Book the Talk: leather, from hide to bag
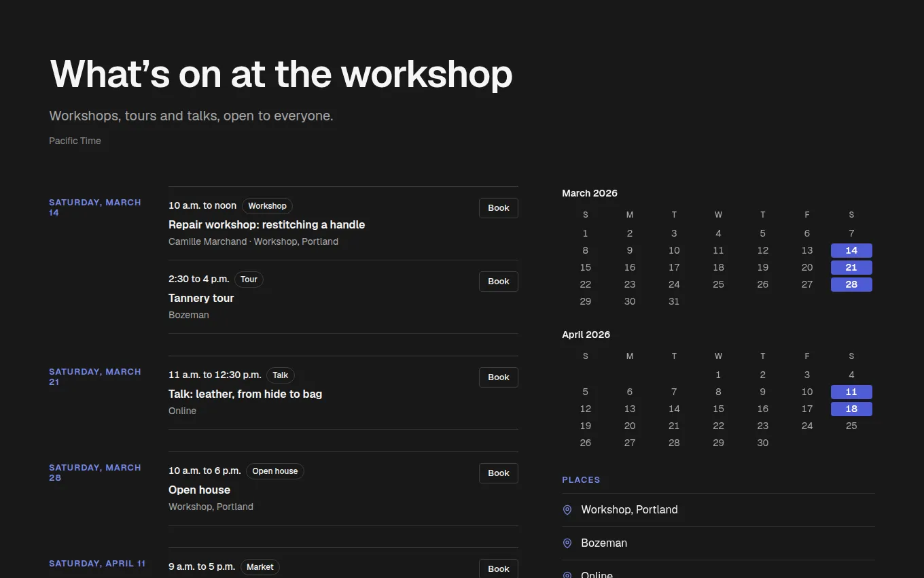Screen dimensions: 924x578 tap(499, 377)
